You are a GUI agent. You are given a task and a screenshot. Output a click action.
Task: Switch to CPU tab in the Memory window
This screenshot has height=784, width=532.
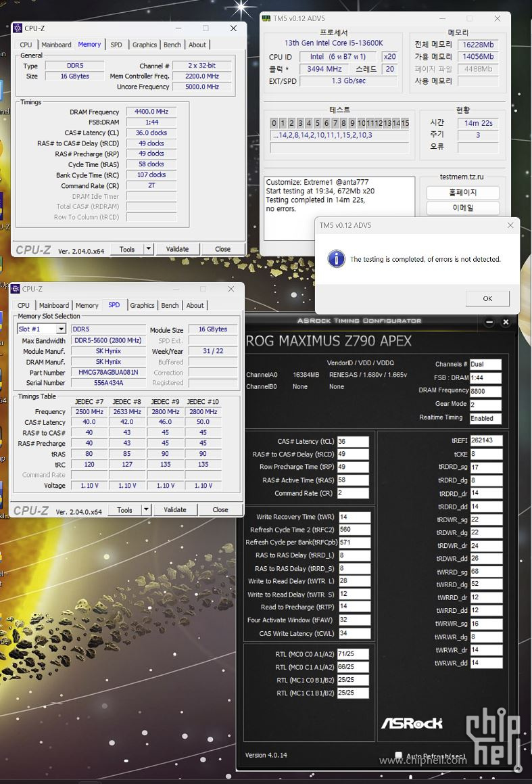(26, 45)
